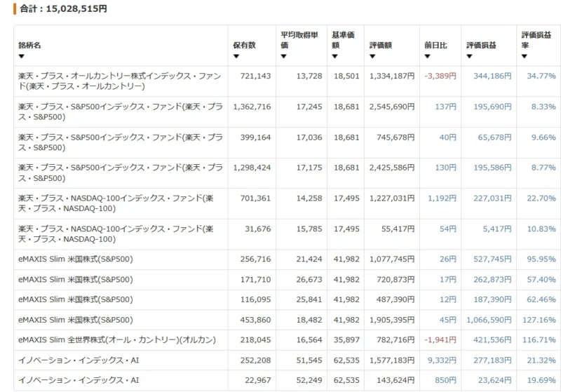This screenshot has width=561, height=392.
Task: Click the 721,143 holdings cell
Action: coord(255,76)
